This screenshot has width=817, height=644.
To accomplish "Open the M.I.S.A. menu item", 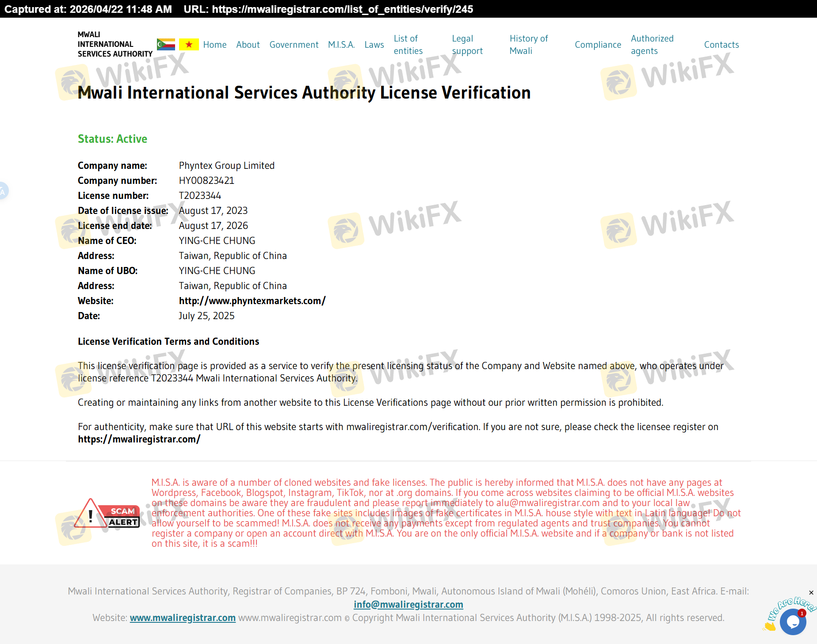I will pyautogui.click(x=341, y=45).
